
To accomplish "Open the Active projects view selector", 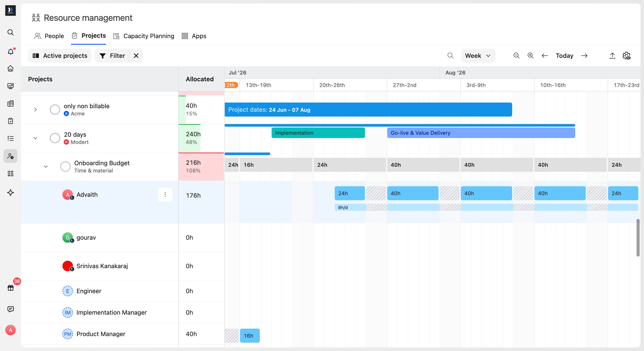I will pos(60,55).
